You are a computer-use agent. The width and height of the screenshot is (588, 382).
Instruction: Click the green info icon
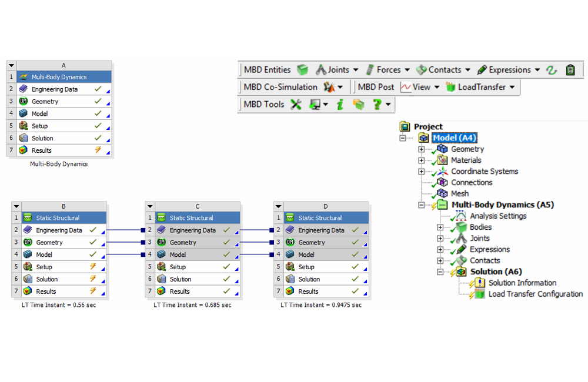(339, 104)
